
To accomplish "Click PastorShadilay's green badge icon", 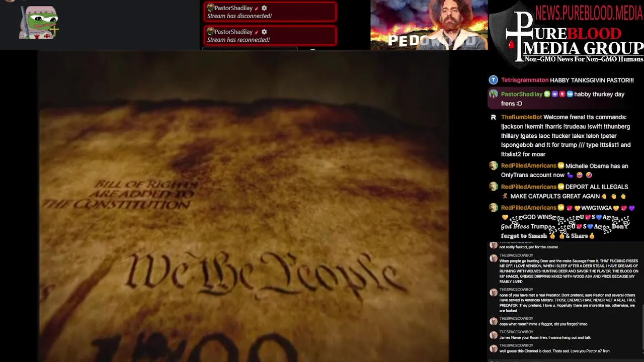I will (547, 94).
